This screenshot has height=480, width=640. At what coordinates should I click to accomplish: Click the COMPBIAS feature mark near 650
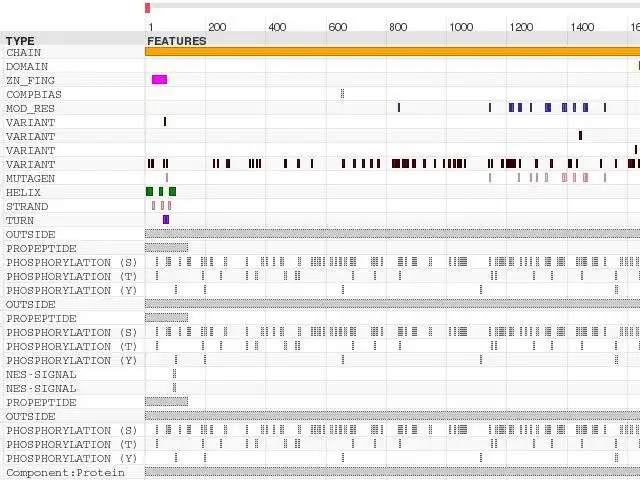point(342,93)
